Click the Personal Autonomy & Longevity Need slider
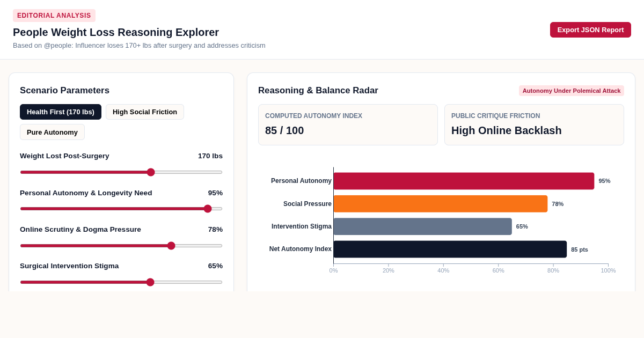644x338 pixels. tap(121, 209)
